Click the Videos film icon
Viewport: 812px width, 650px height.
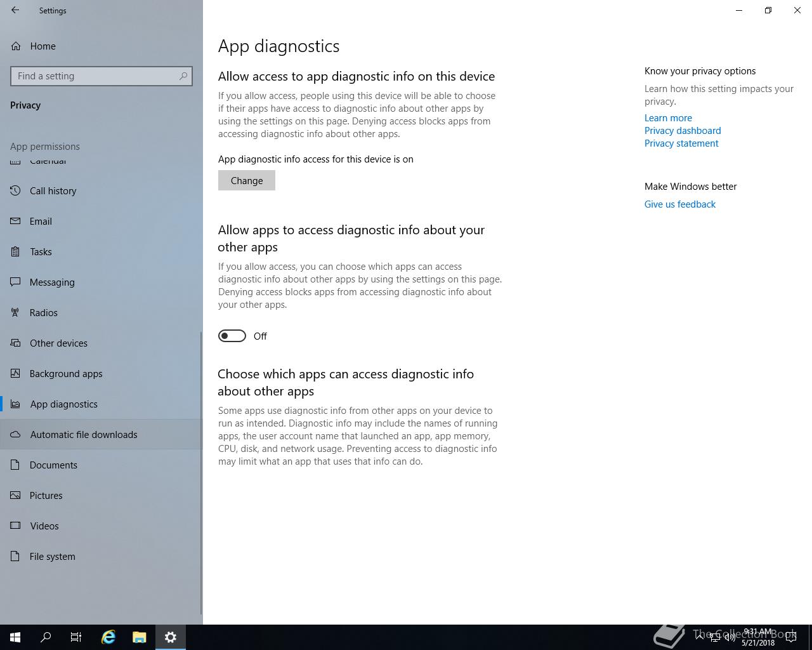[15, 526]
